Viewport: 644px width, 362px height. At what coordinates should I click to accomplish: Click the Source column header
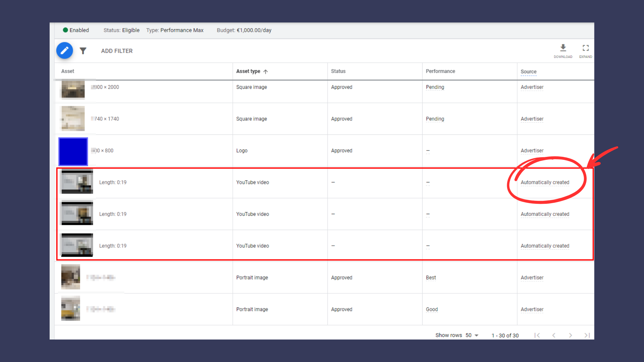528,71
